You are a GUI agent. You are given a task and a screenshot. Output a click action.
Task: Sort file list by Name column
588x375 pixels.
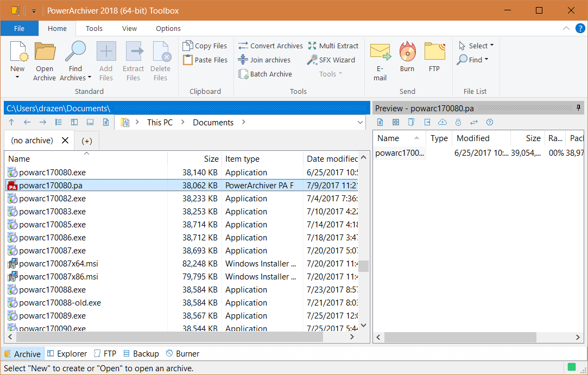85,158
